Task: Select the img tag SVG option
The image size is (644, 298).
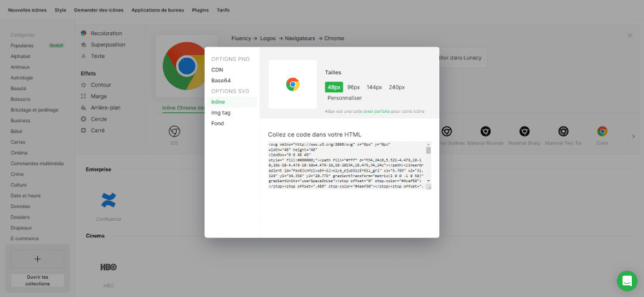Action: click(x=221, y=112)
